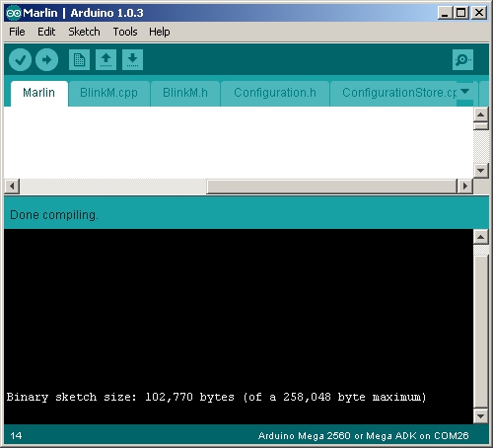Upload sketch with the arrow button
493x448 pixels.
46,59
